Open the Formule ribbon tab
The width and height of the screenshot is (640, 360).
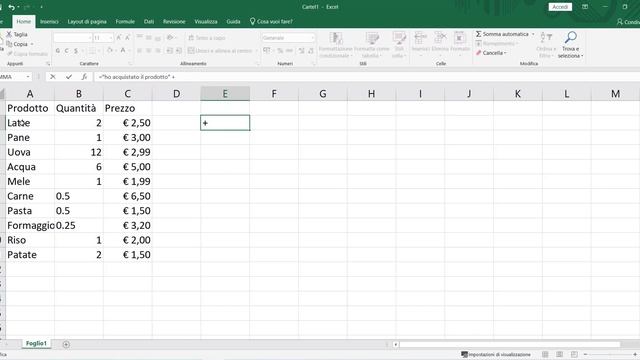(125, 22)
